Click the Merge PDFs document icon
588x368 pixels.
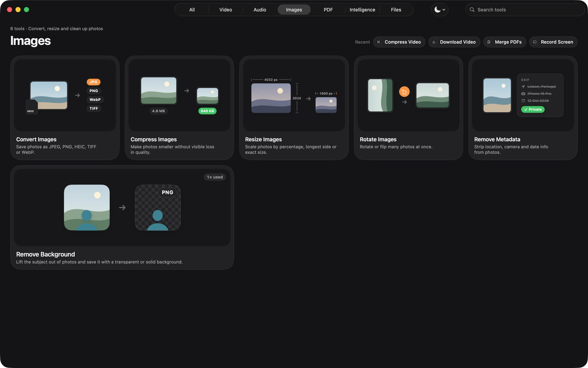coord(489,42)
